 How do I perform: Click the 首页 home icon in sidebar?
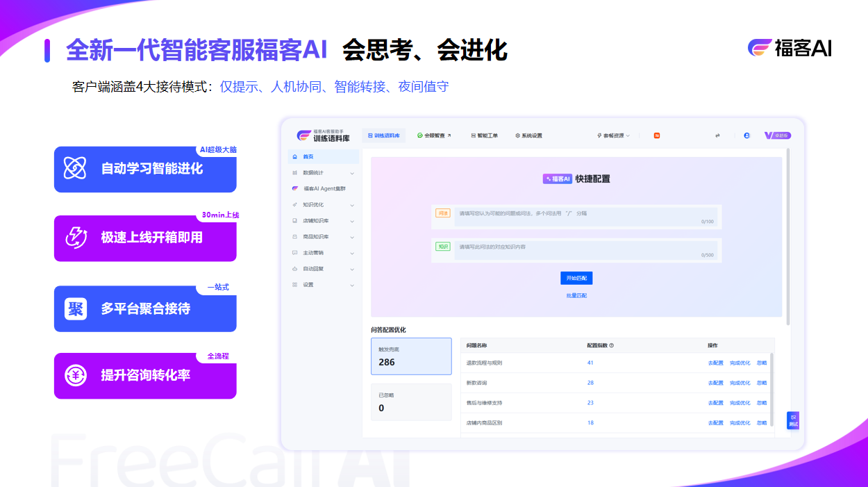pyautogui.click(x=296, y=156)
